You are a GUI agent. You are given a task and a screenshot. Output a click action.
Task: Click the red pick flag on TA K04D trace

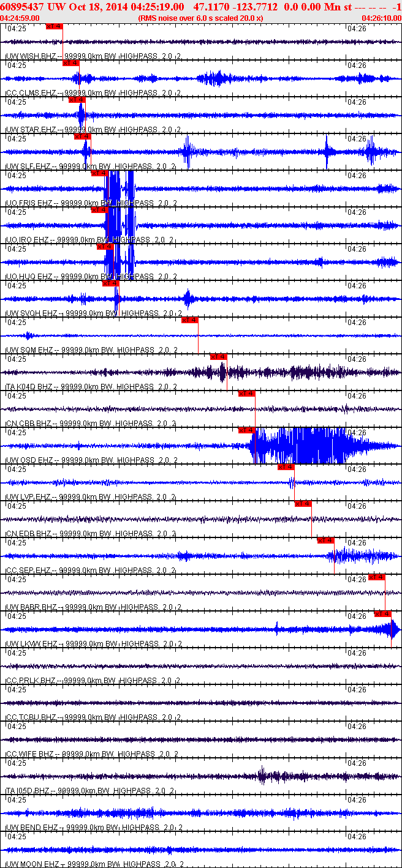tap(218, 357)
